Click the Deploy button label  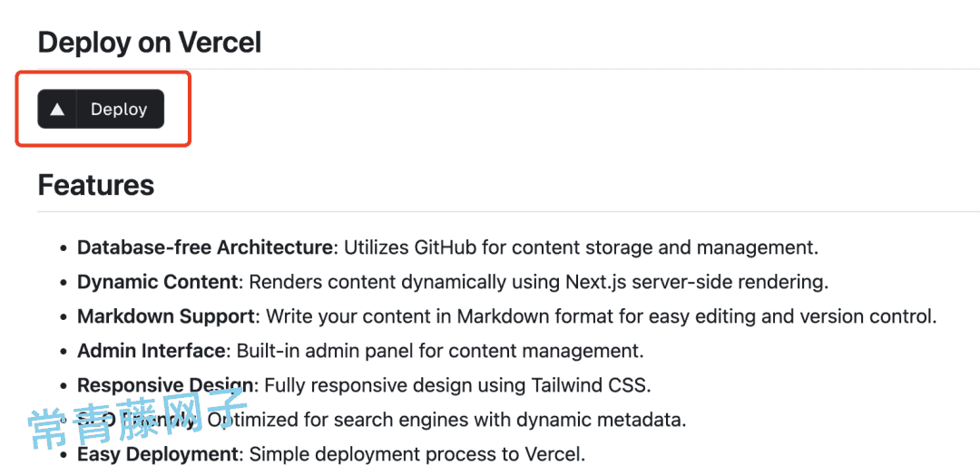coord(119,109)
